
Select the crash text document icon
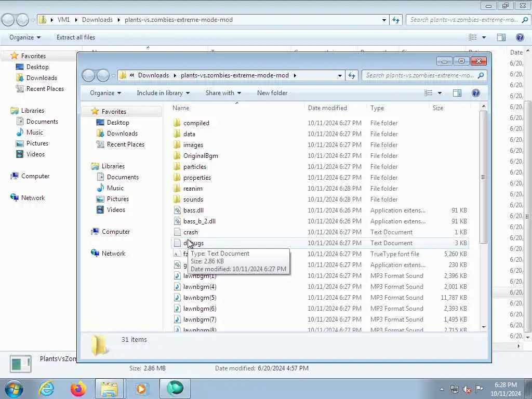tap(177, 232)
